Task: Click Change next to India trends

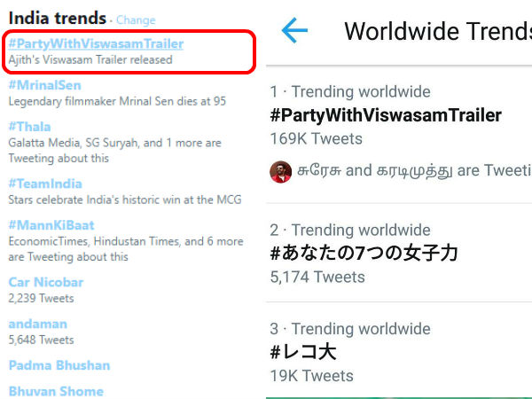Action: coord(136,20)
